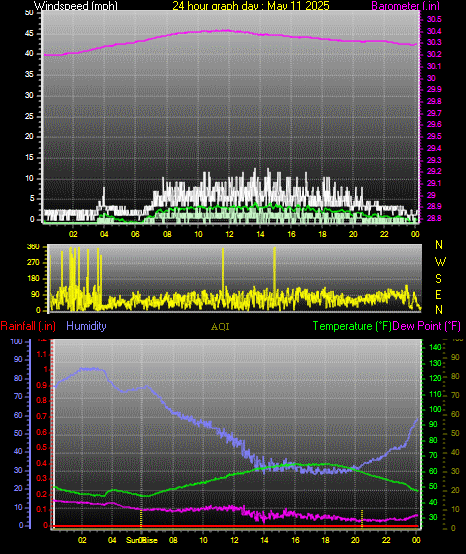Click the Temperature (°F) legend label

[x=352, y=326]
